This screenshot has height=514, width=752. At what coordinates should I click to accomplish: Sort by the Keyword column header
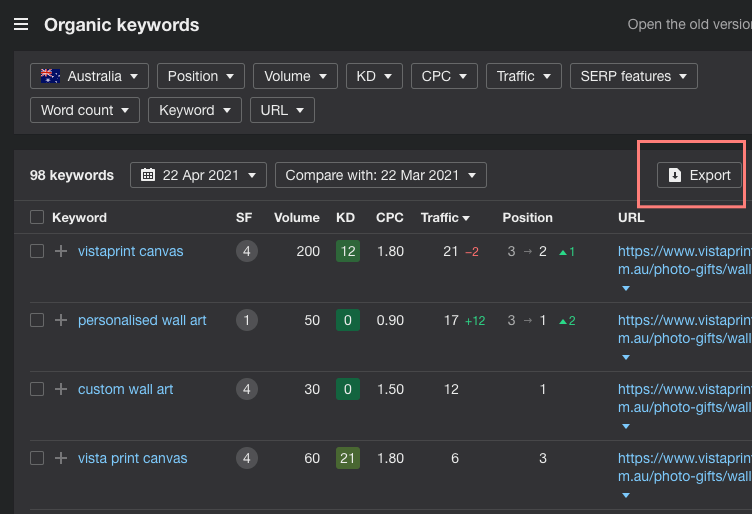pos(79,218)
